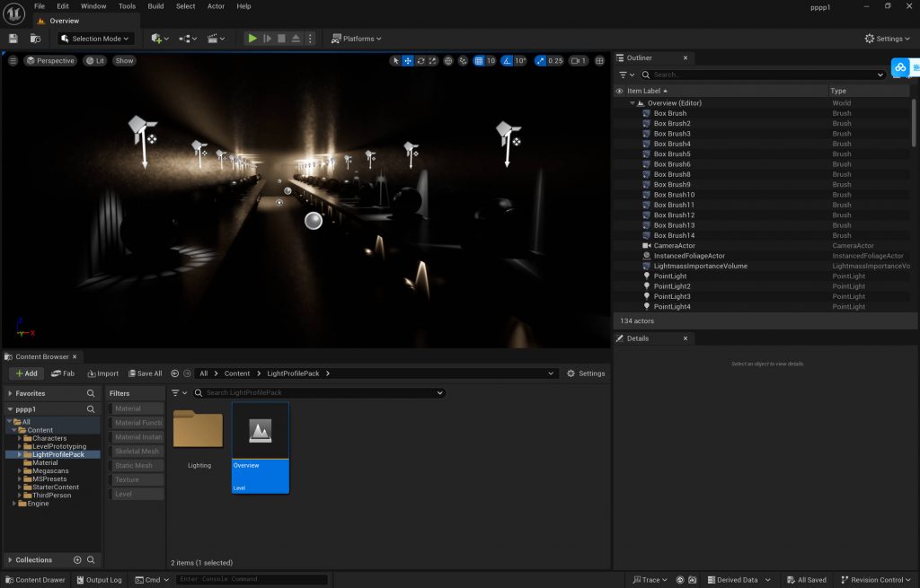
Task: Toggle the Outliner visibility eye column
Action: (x=619, y=91)
